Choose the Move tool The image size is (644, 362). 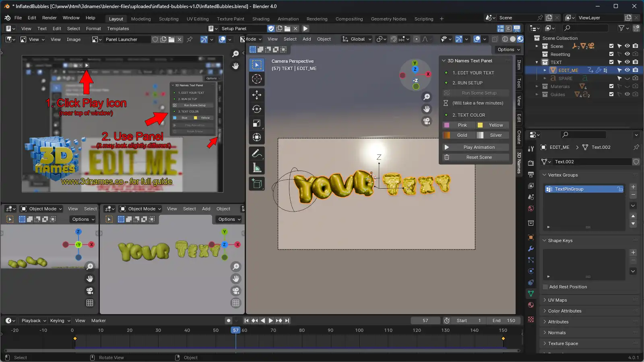257,95
